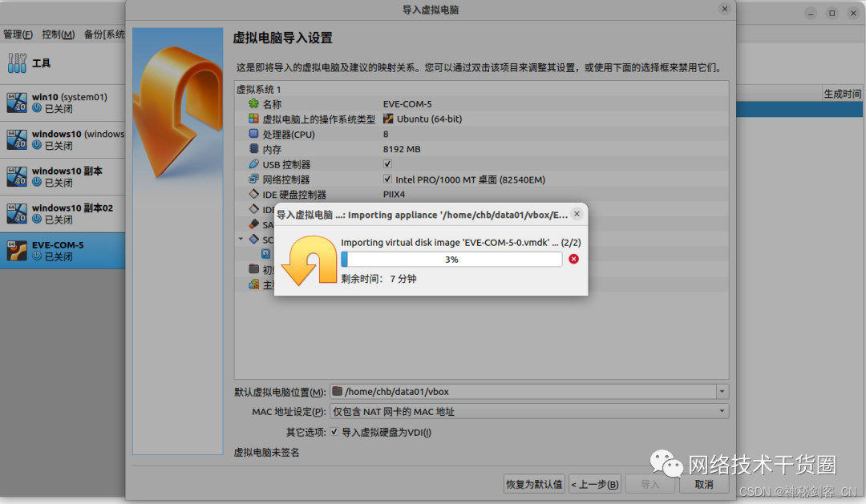The height and width of the screenshot is (504, 866).
Task: Disable the Intel PRO/1000 MT network adapter checkbox
Action: tap(387, 179)
